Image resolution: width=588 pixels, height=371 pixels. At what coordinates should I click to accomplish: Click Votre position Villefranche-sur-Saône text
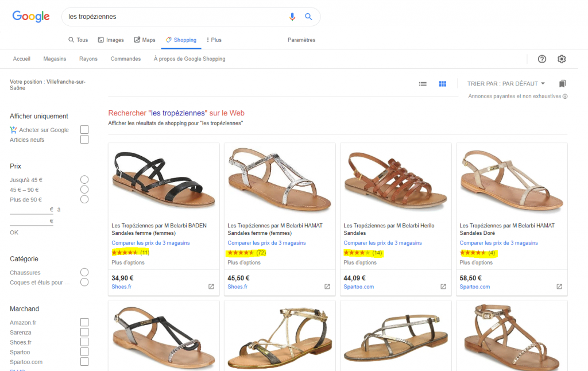pos(48,85)
